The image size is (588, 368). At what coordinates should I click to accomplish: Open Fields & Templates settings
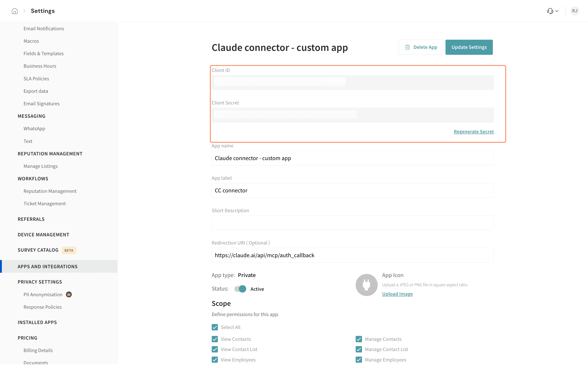[43, 54]
